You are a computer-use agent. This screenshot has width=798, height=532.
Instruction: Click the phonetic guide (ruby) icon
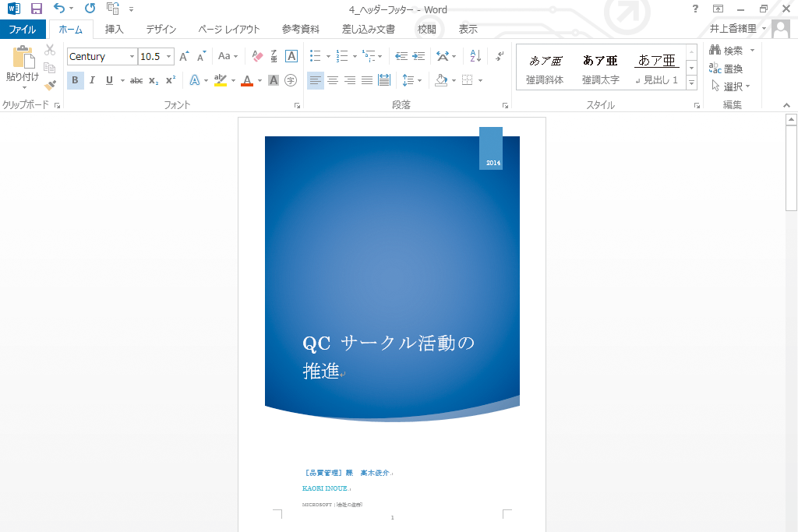(274, 56)
